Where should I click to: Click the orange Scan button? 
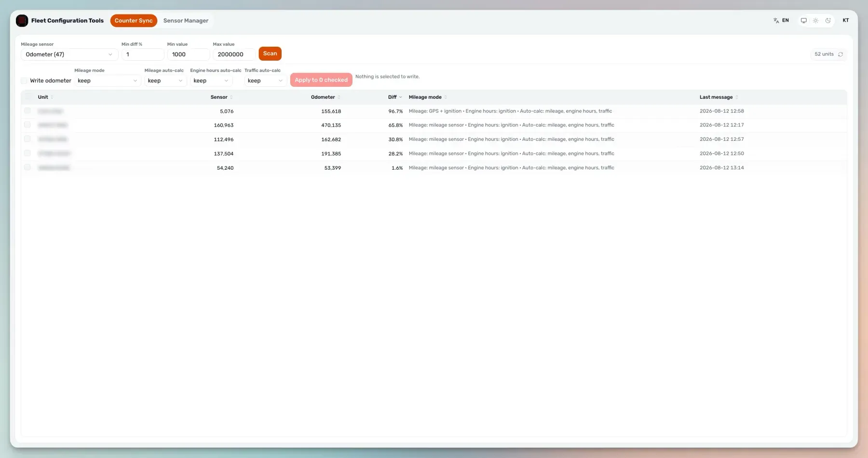point(270,54)
